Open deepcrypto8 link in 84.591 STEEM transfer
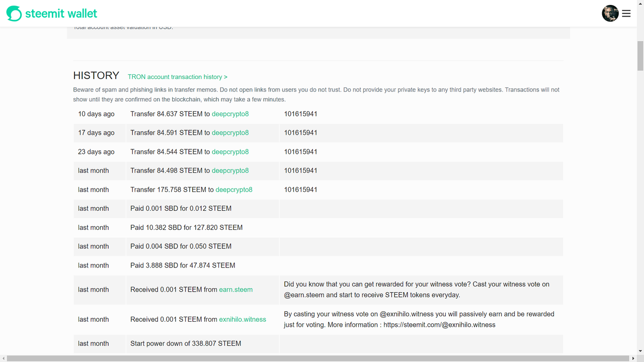This screenshot has width=644, height=362. click(230, 133)
